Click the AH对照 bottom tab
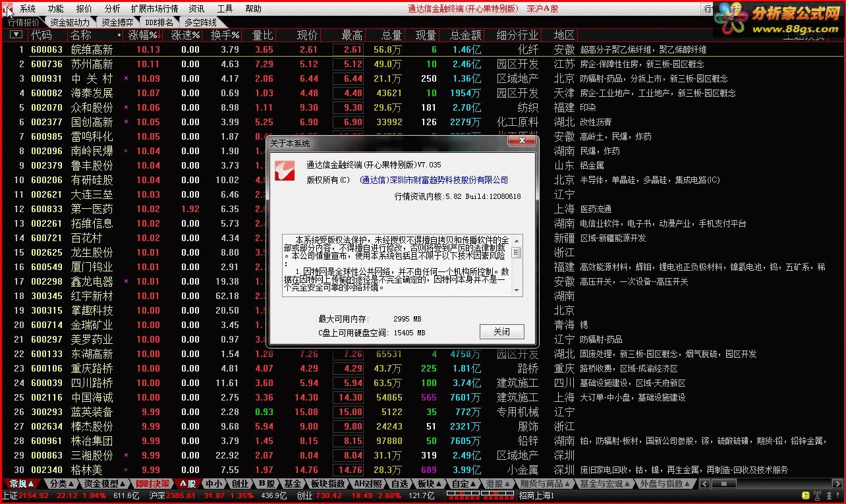846x504 pixels. [x=368, y=484]
